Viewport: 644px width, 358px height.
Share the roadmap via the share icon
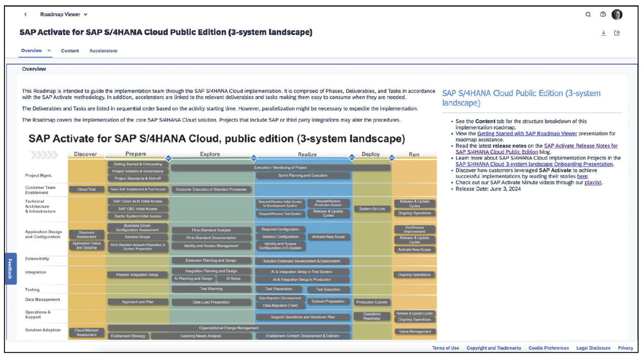617,32
